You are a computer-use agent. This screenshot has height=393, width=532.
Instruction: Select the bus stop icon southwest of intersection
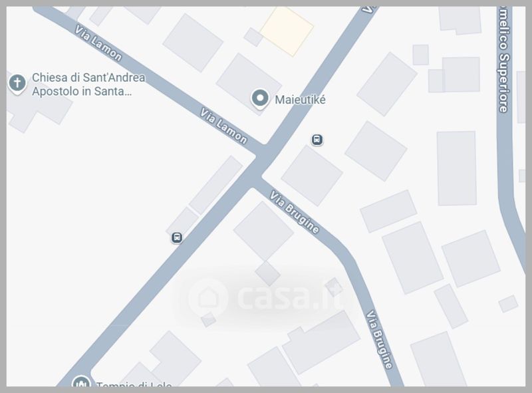tap(176, 237)
